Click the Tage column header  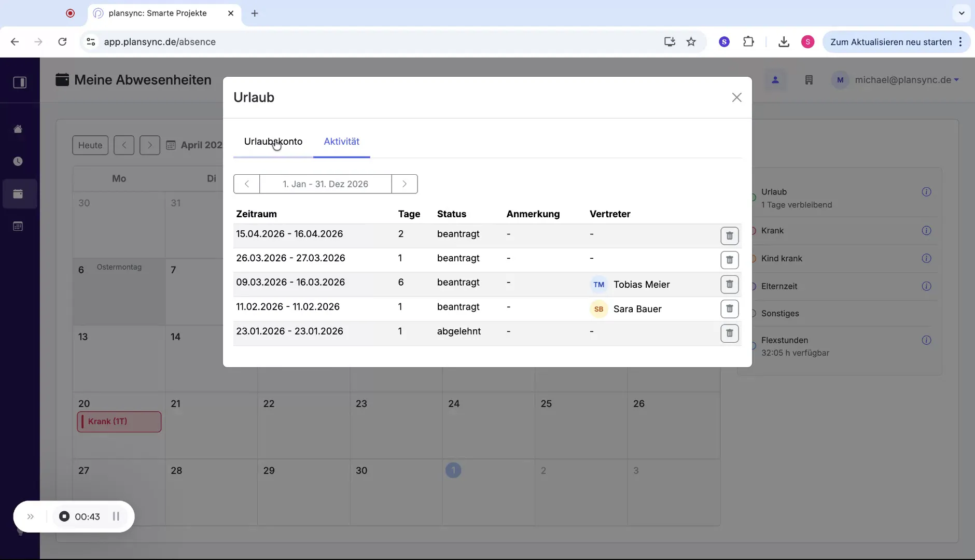(409, 214)
